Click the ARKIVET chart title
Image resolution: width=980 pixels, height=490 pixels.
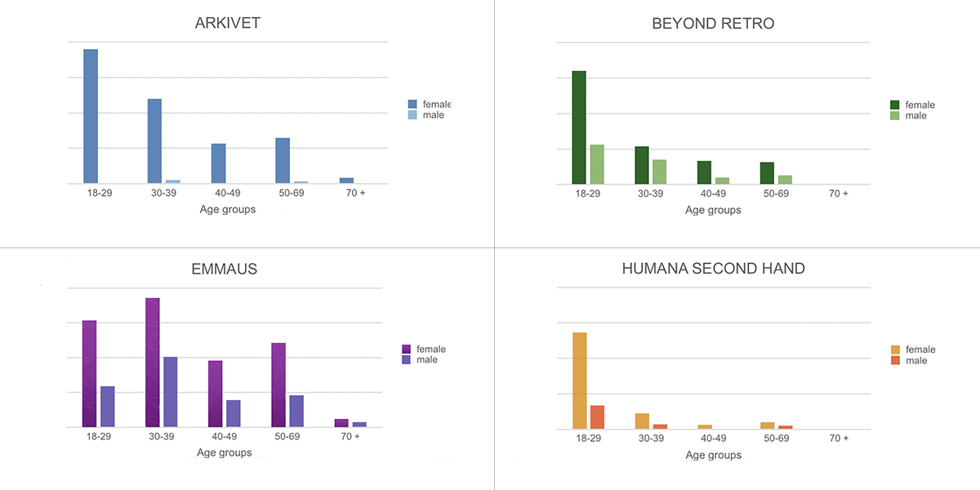[x=228, y=23]
